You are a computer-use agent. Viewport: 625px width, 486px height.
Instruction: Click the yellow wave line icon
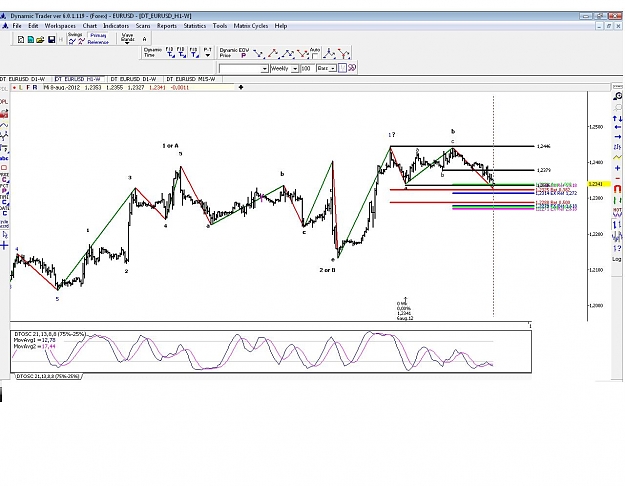tap(617, 157)
